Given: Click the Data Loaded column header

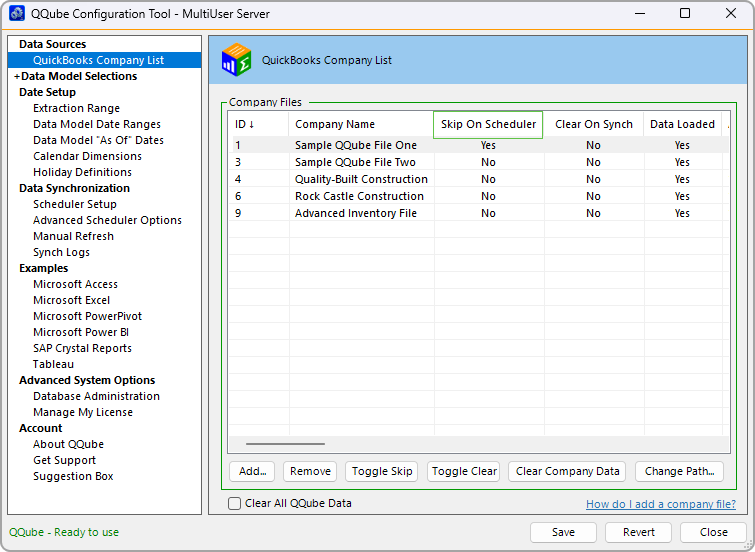Looking at the screenshot, I should 682,124.
